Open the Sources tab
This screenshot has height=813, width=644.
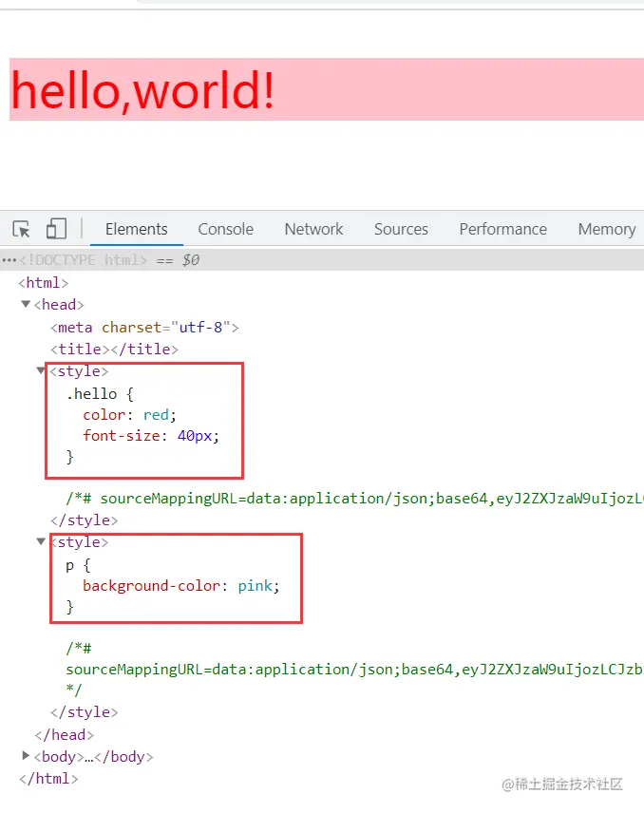tap(401, 229)
